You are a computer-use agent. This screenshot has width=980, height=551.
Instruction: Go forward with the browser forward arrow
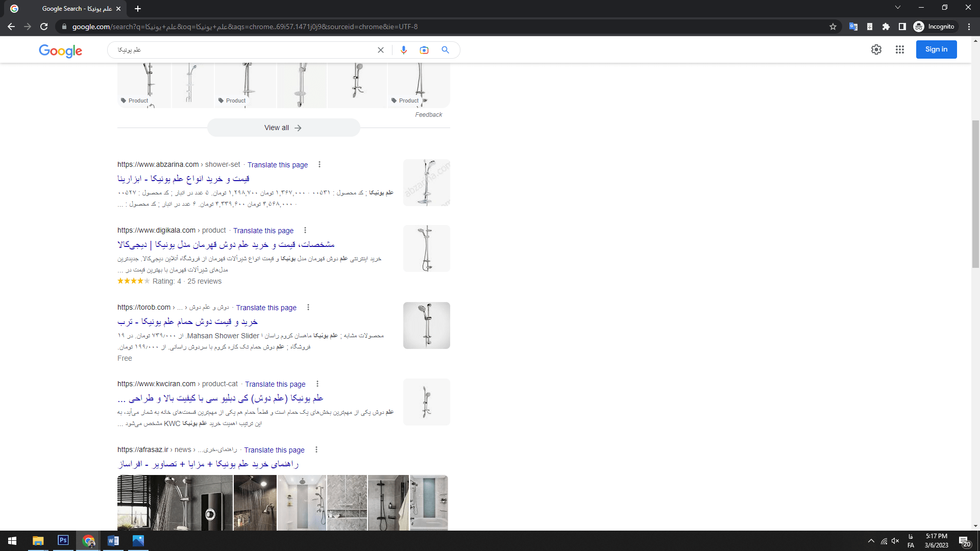point(28,27)
